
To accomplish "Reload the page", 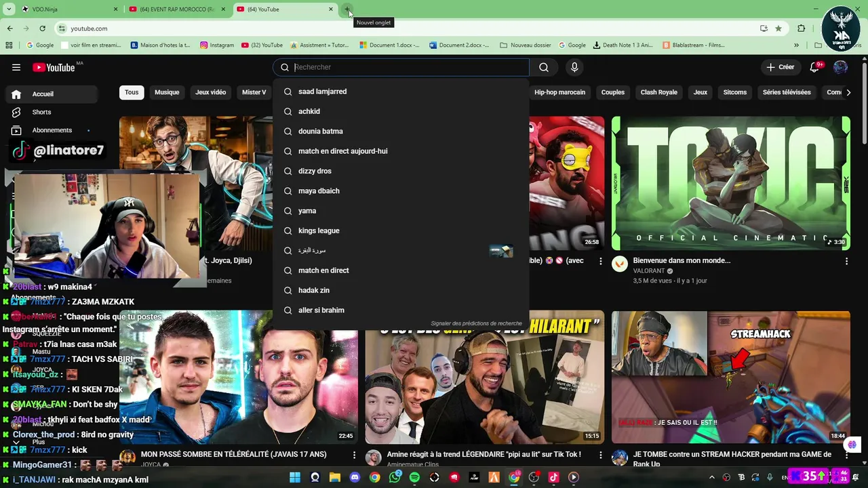I will [42, 28].
